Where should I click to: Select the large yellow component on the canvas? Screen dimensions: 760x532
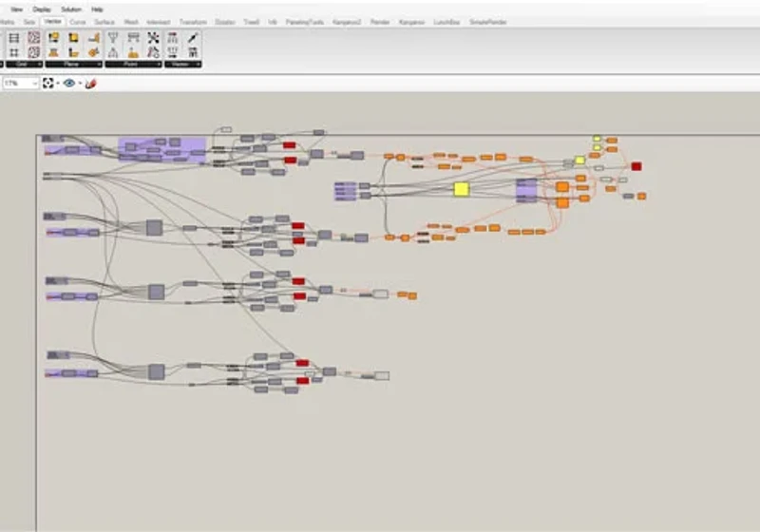coord(462,189)
